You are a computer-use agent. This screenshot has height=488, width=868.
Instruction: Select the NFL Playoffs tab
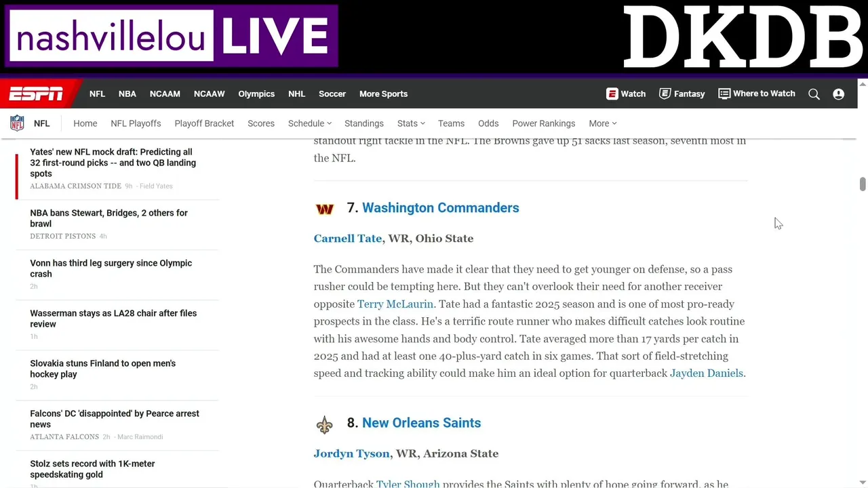(136, 123)
